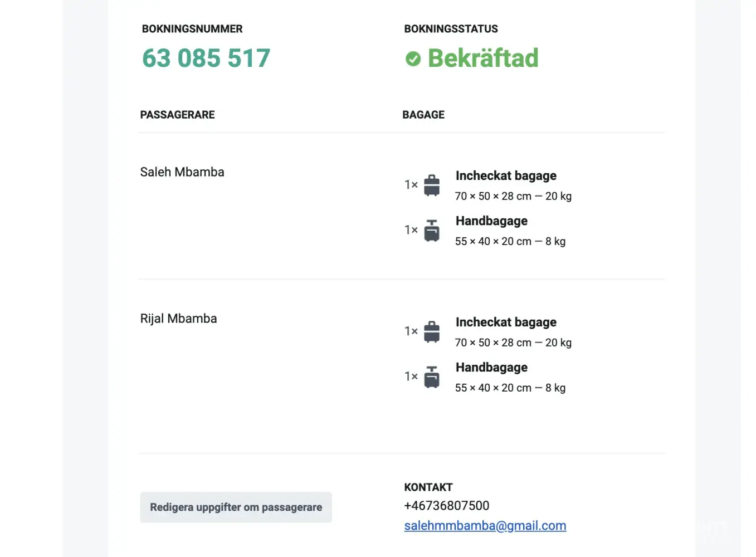The image size is (756, 557).
Task: Click the contact phone number +46736807500
Action: [446, 506]
